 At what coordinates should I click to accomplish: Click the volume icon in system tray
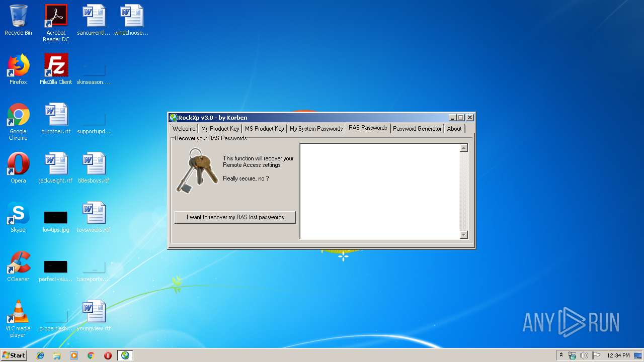[584, 355]
